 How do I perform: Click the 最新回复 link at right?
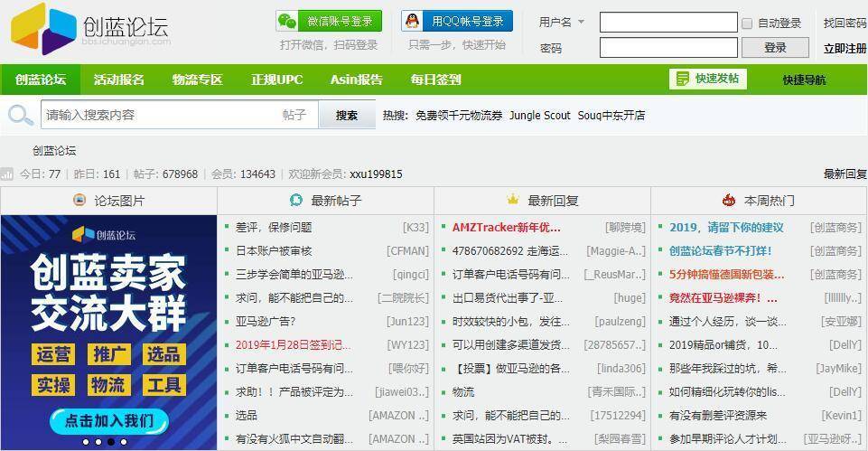pos(845,174)
